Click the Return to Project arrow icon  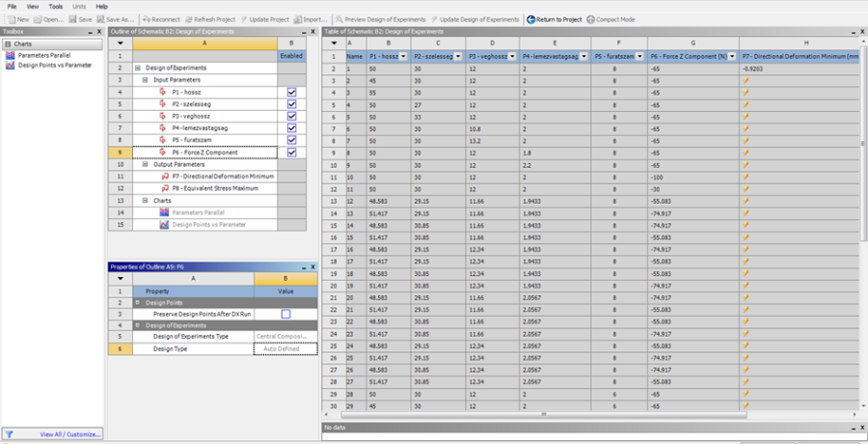point(530,19)
